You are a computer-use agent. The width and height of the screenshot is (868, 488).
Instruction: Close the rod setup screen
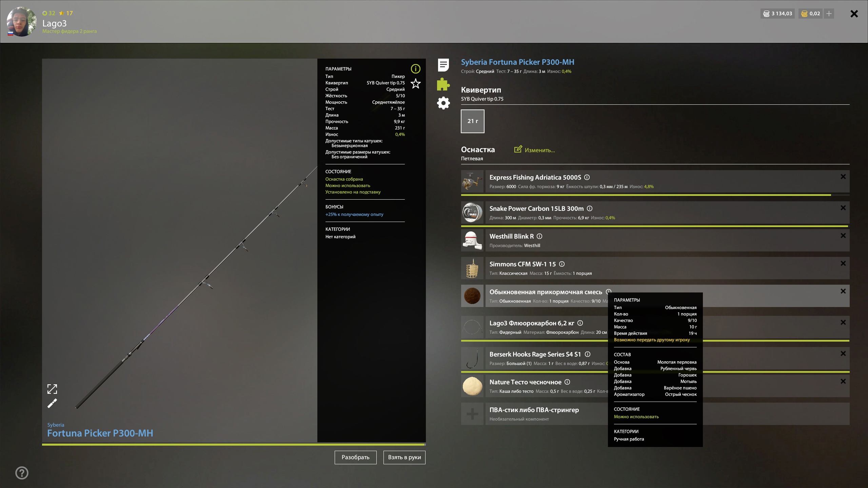854,14
